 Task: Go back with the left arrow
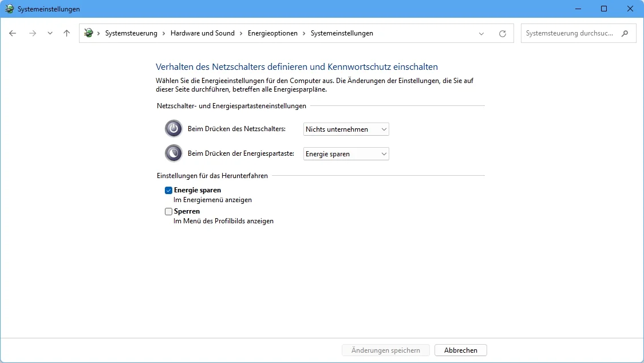pos(13,33)
